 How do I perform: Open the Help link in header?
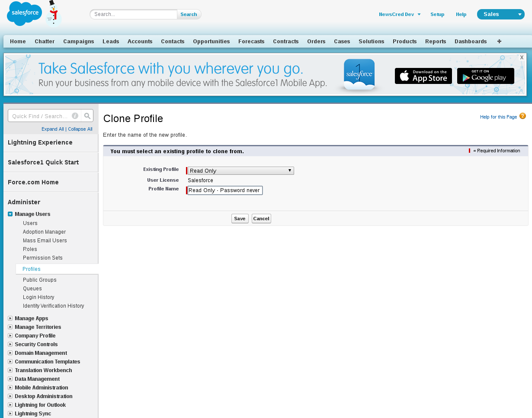coord(461,14)
